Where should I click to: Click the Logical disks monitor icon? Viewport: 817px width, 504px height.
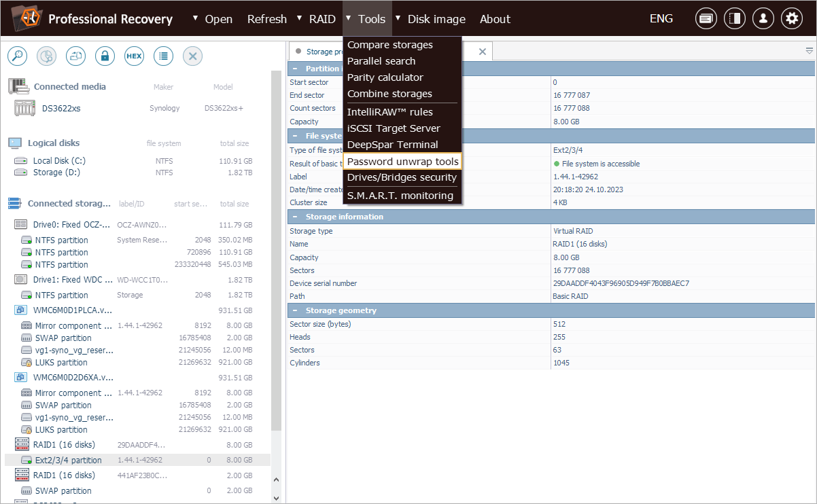[x=15, y=143]
